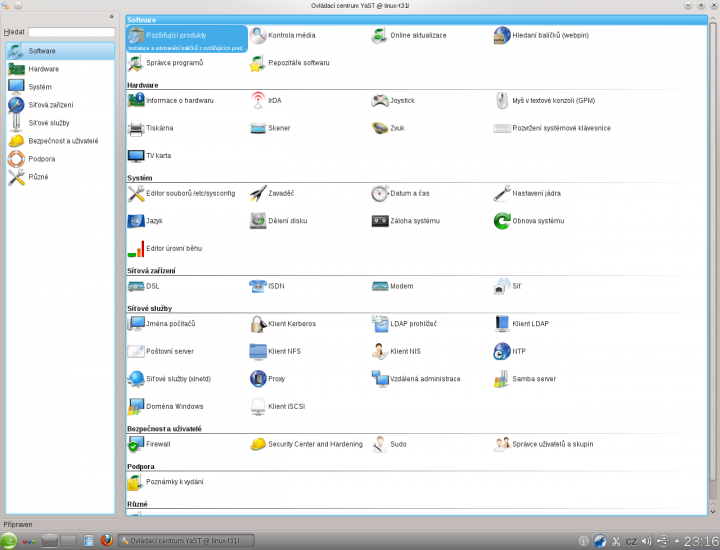The height and width of the screenshot is (550, 720).
Task: Open Záloha systému module
Action: pos(405,221)
